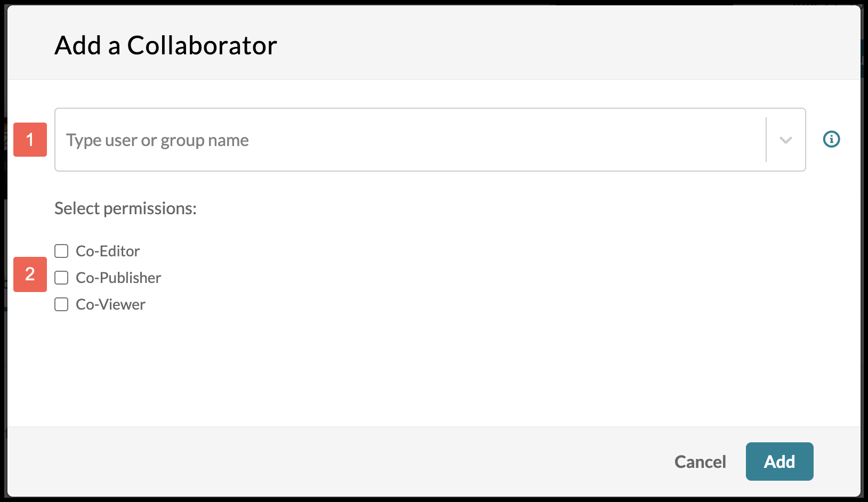Click the vertical separator beside the dropdown arrow
The image size is (868, 502).
click(766, 140)
